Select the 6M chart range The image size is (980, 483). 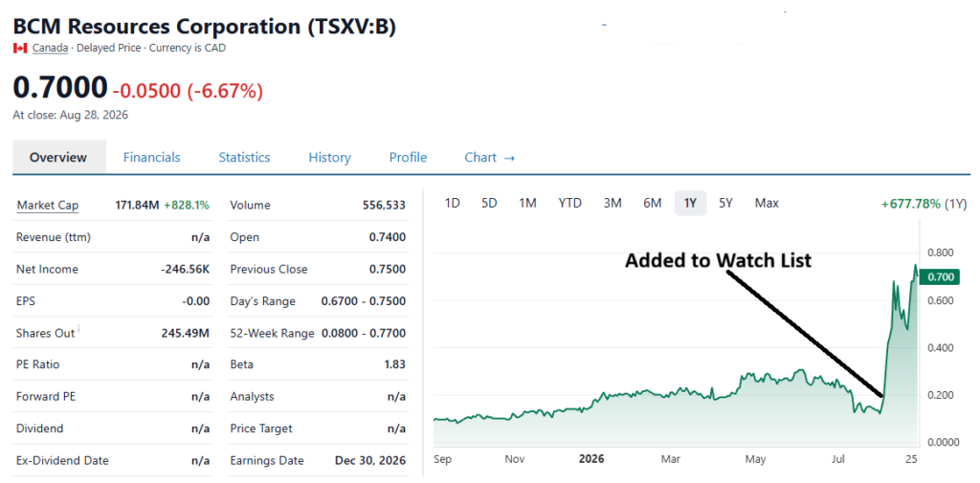pos(652,203)
